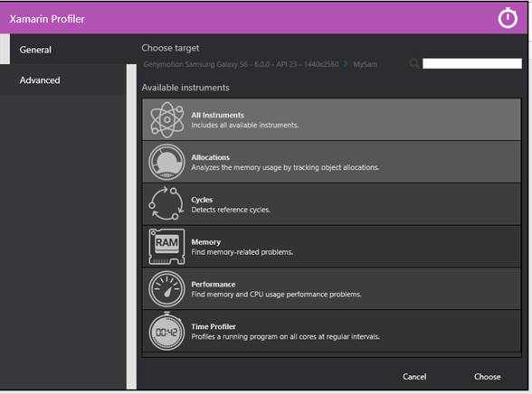Confirm selection with the Choose button
This screenshot has height=394, width=532.
(487, 377)
